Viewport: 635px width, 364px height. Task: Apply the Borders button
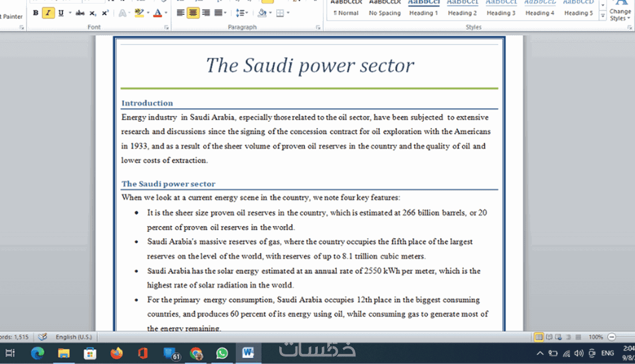click(x=280, y=13)
